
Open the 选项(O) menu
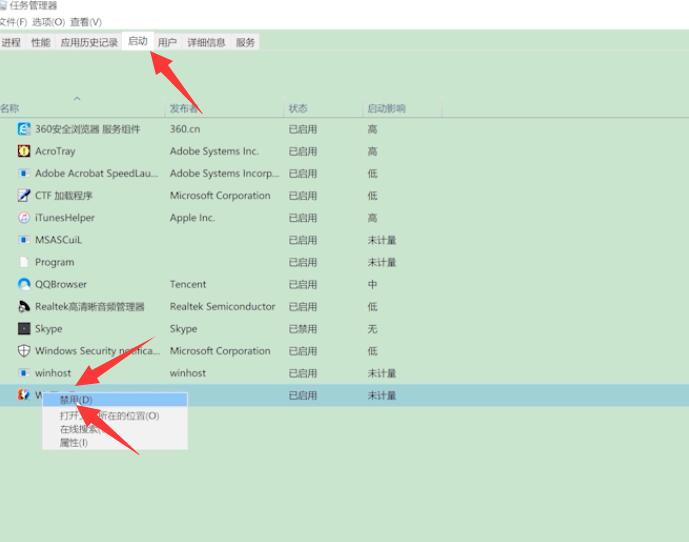point(48,22)
